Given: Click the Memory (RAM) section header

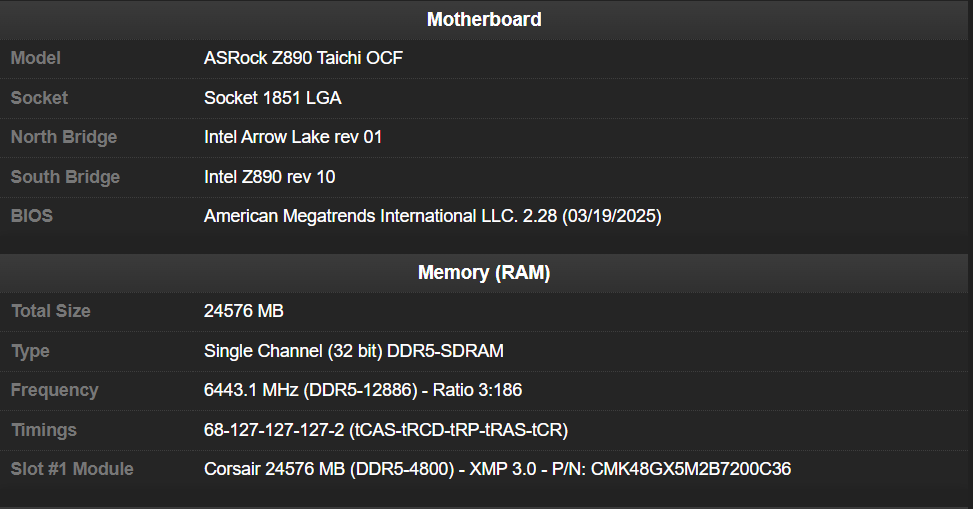Looking at the screenshot, I should point(484,273).
